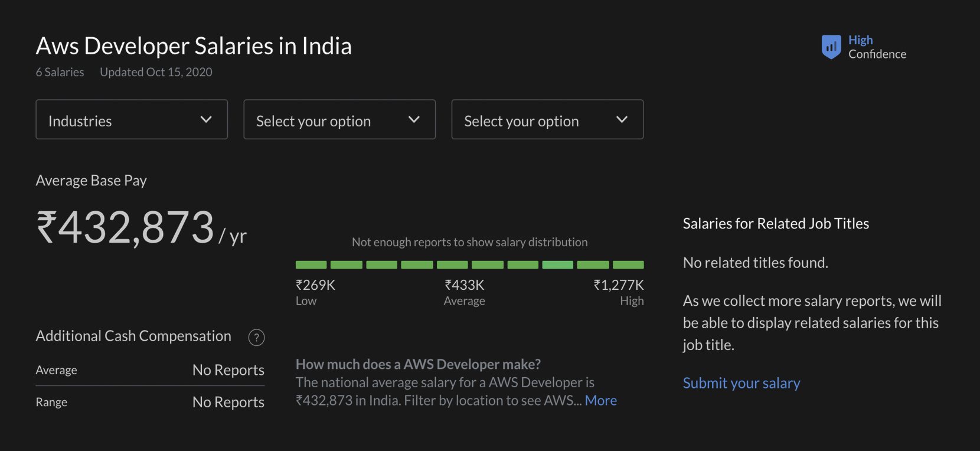Open the middle Select your option dropdown
This screenshot has width=980, height=451.
339,119
